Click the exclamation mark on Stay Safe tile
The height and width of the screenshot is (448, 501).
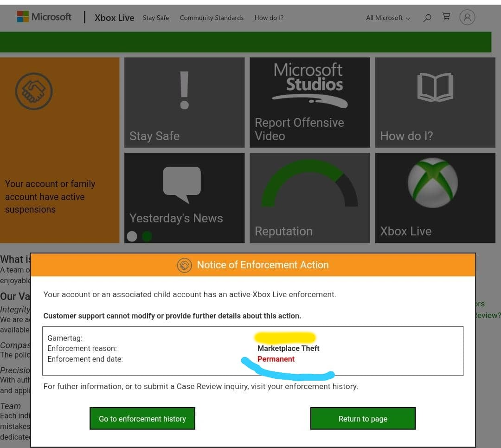coord(184,90)
